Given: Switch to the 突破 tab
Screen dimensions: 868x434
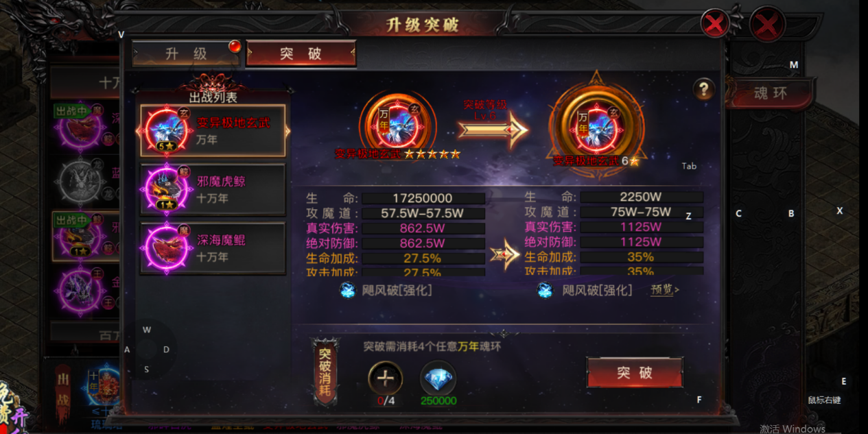Looking at the screenshot, I should 301,53.
